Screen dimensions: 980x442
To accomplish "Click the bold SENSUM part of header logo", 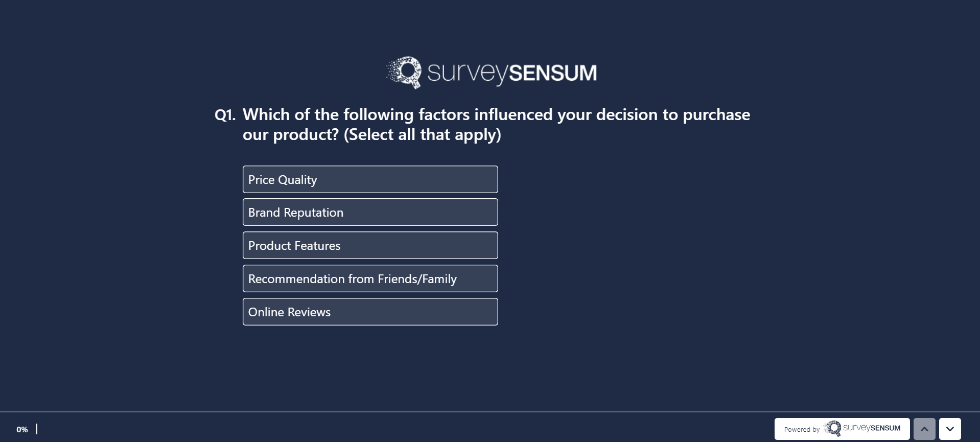I will (553, 73).
